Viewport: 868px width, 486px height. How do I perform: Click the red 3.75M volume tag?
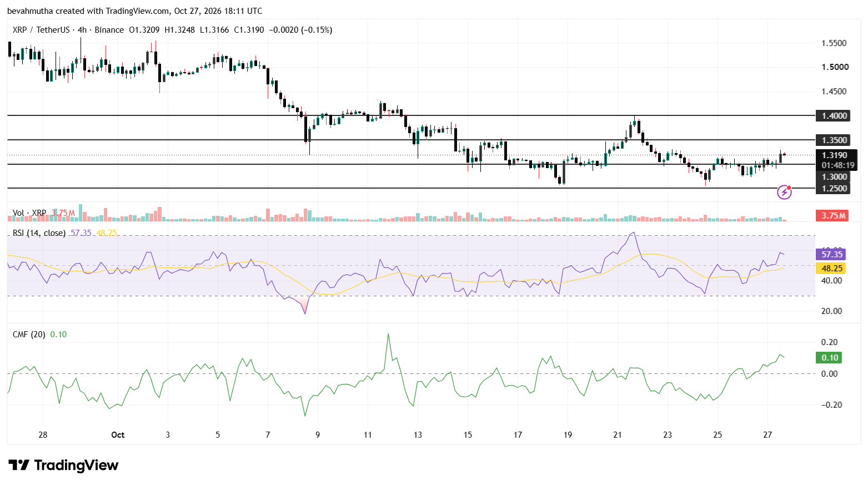(833, 216)
